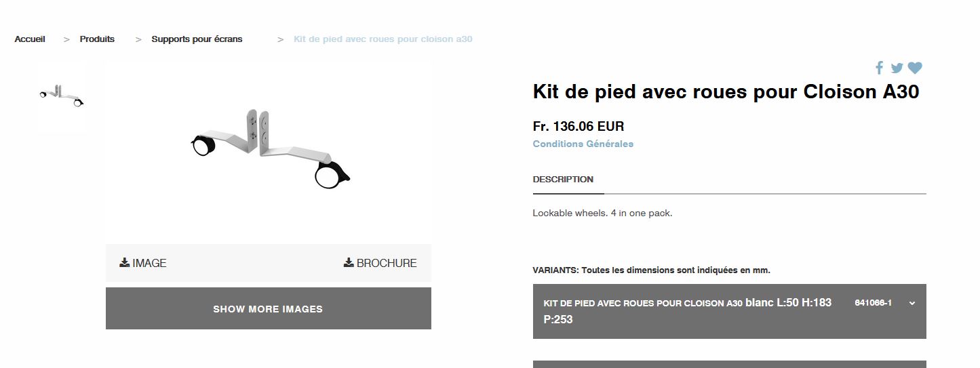Click the product title heading
This screenshot has height=368, width=980.
(x=726, y=91)
